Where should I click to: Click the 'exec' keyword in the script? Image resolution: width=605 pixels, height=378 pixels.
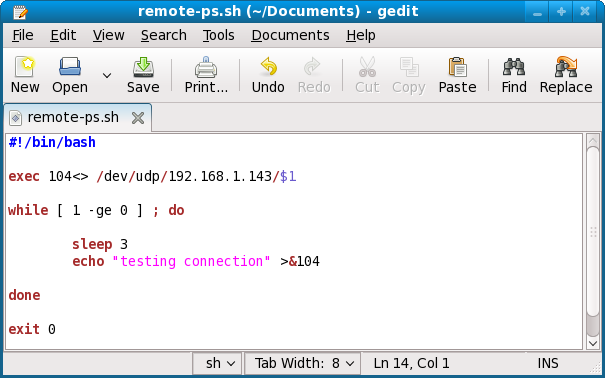point(24,176)
